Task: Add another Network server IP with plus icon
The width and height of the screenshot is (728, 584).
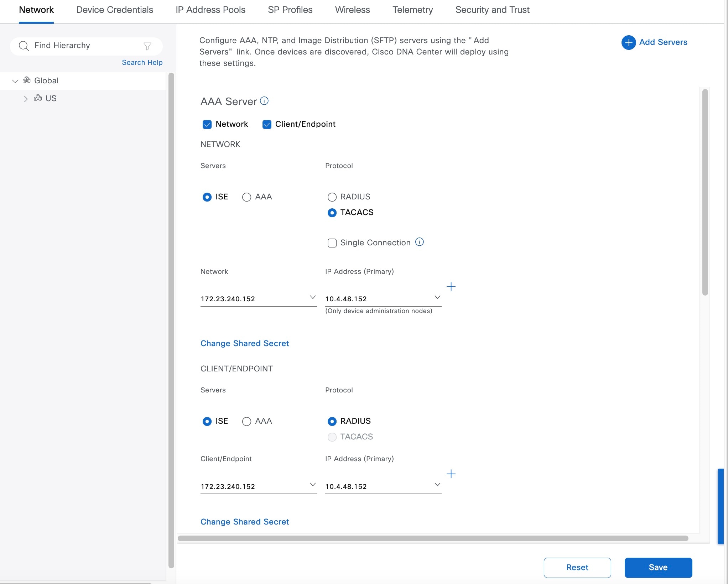Action: coord(451,287)
